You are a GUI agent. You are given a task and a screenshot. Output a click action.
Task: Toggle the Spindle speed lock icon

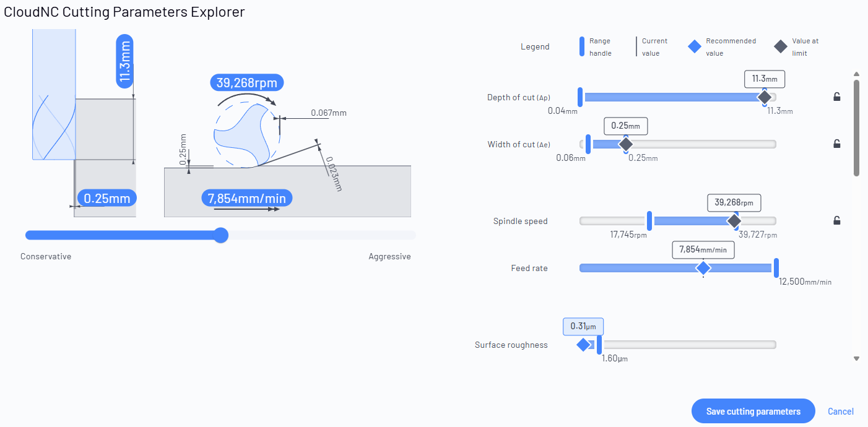836,220
